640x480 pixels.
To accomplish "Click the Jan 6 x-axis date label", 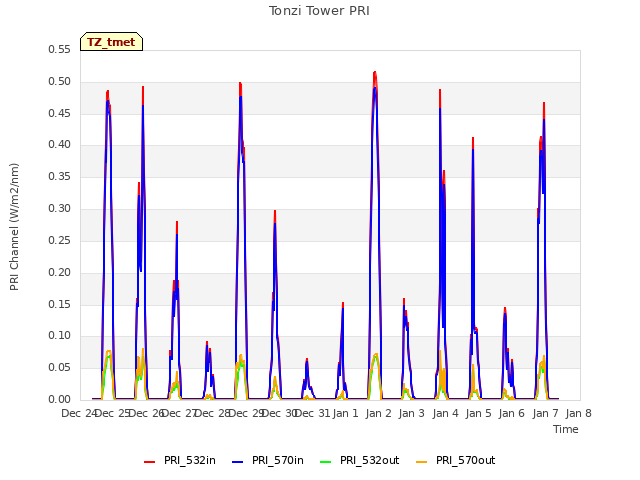I will [511, 413].
